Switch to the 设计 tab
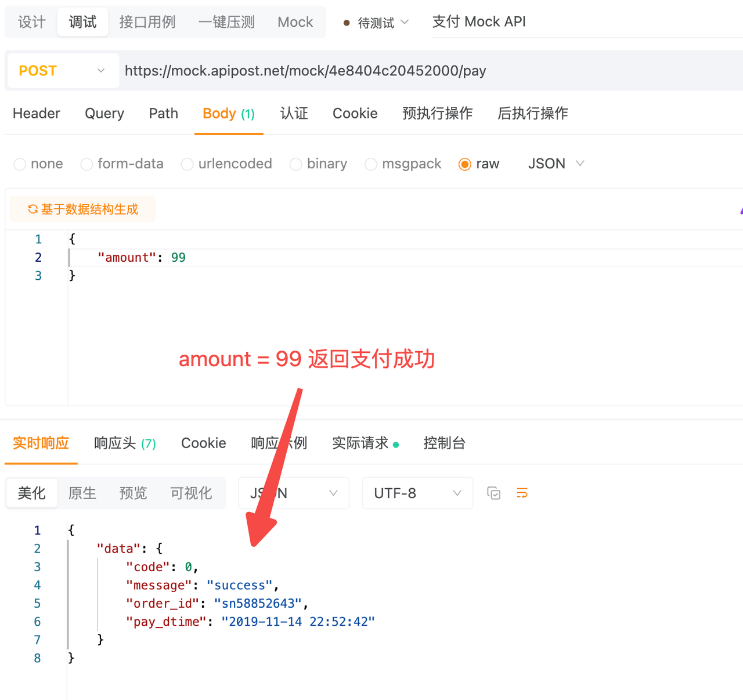 coord(31,22)
